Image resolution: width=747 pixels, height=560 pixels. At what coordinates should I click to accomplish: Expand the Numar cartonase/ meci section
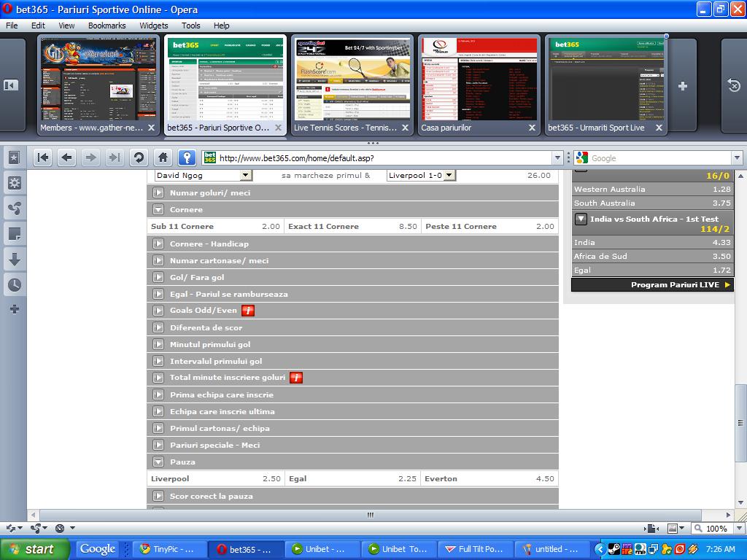pyautogui.click(x=158, y=261)
